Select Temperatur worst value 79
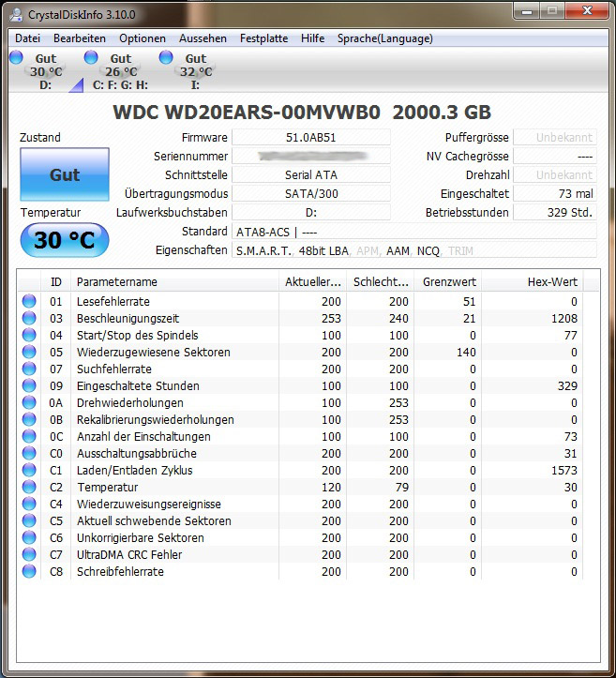 pos(401,487)
